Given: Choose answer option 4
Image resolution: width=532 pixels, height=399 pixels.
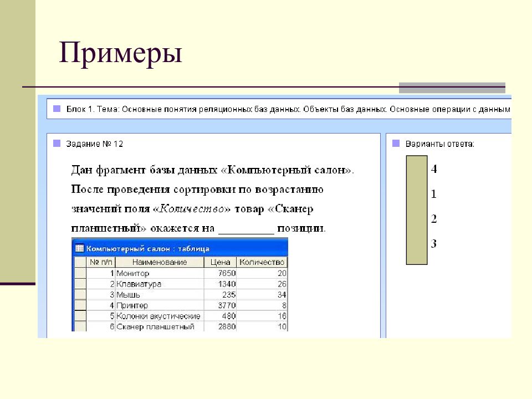Looking at the screenshot, I should pyautogui.click(x=434, y=168).
